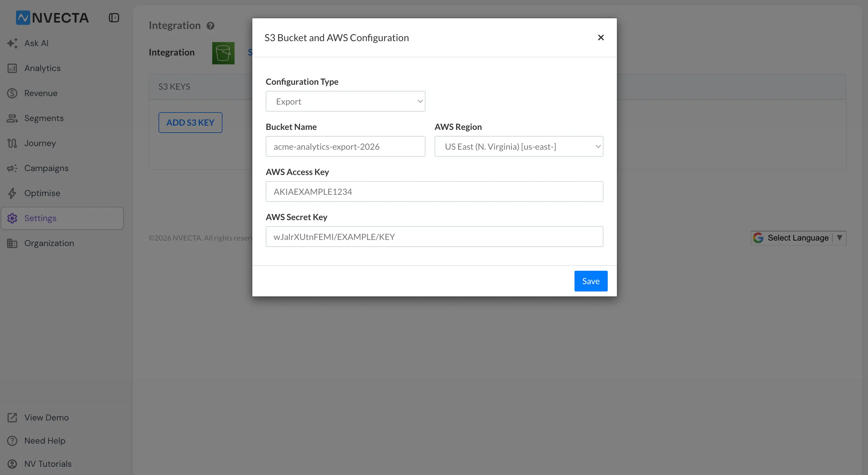Open the NV Tutorials link

click(48, 464)
